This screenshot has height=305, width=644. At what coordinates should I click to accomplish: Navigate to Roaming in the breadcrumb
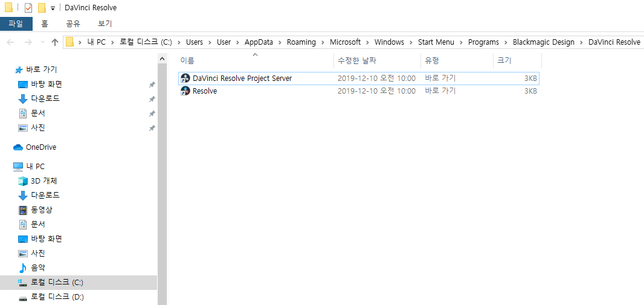[x=301, y=42]
